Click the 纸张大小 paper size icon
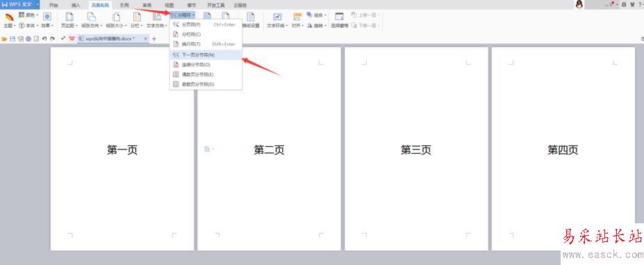 point(116,17)
